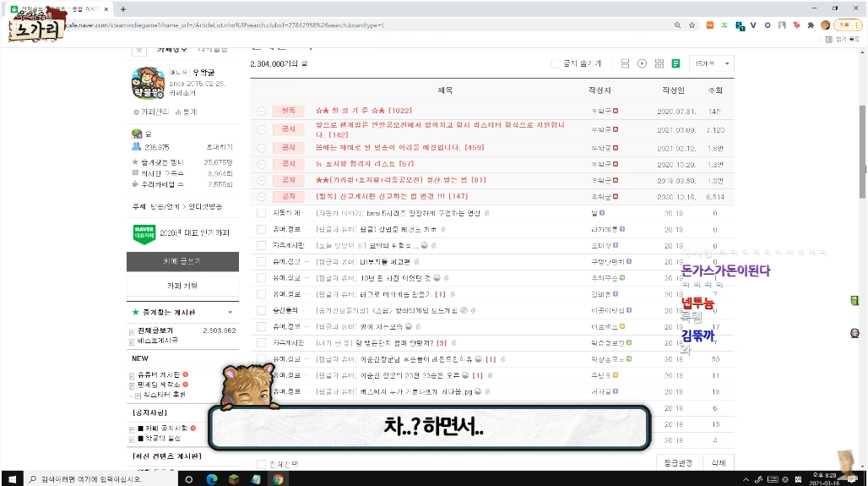The image size is (868, 486).
Task: Bookmark this page with the star icon
Action: 692,25
